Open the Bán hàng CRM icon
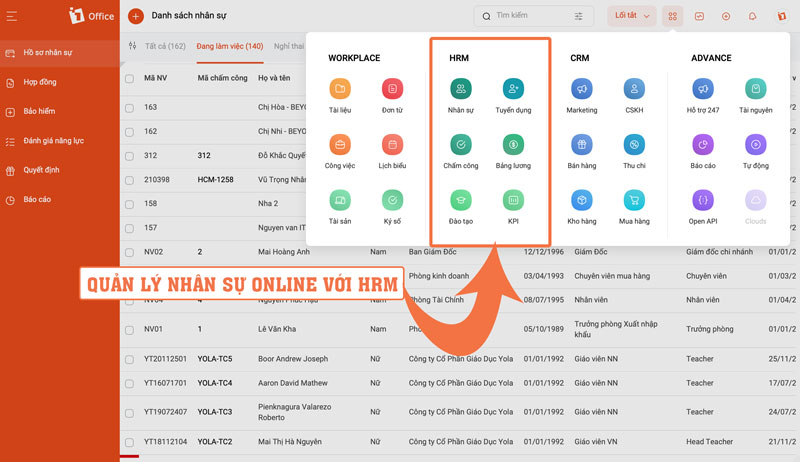Image resolution: width=800 pixels, height=462 pixels. pyautogui.click(x=582, y=145)
